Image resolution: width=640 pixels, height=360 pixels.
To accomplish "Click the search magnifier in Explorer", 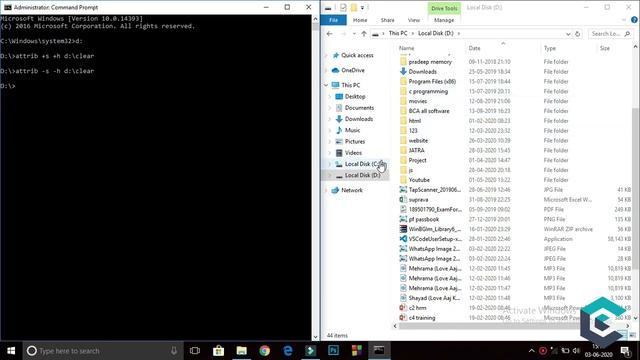I will pyautogui.click(x=627, y=34).
